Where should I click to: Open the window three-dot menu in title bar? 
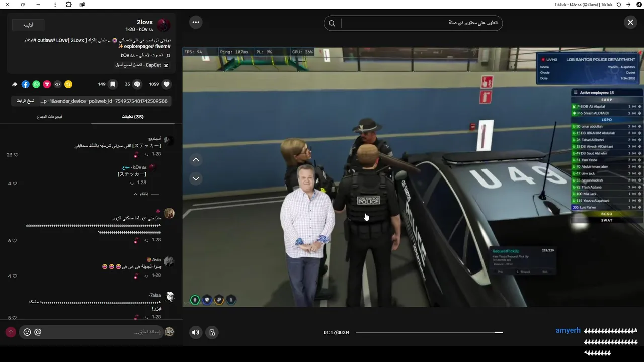click(x=55, y=4)
